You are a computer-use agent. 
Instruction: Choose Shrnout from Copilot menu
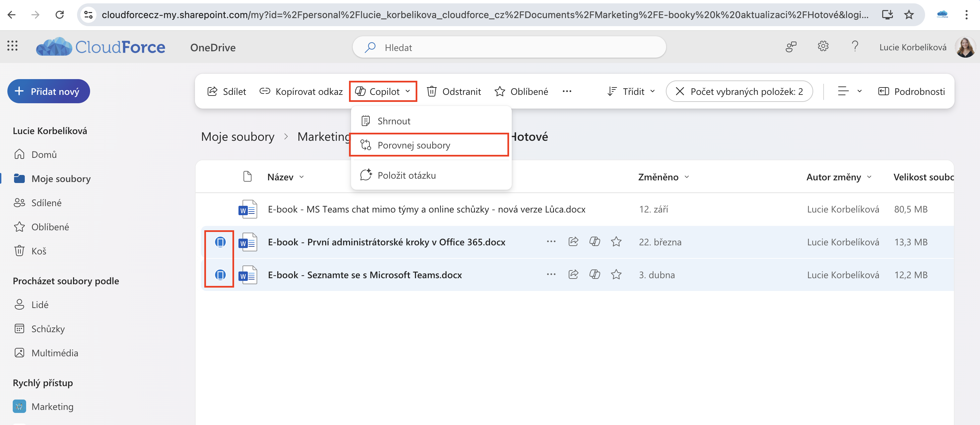point(431,121)
